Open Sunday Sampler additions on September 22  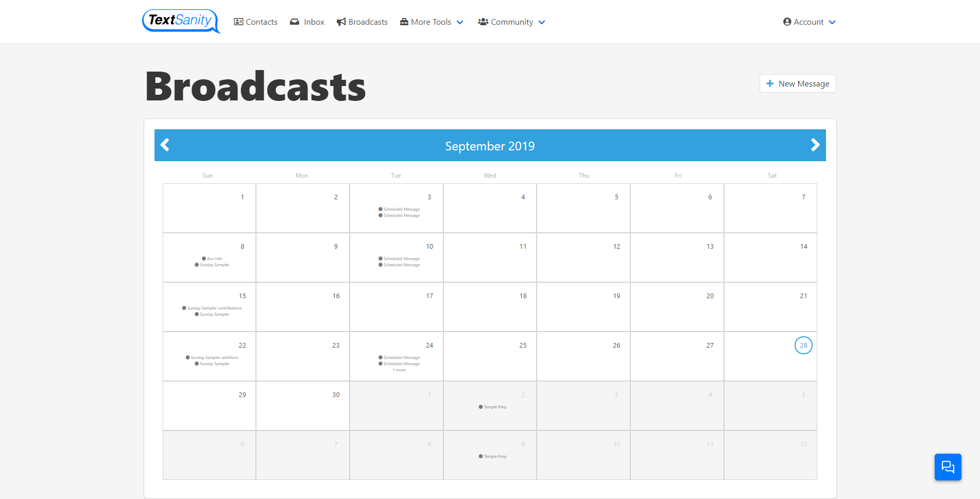click(x=212, y=357)
